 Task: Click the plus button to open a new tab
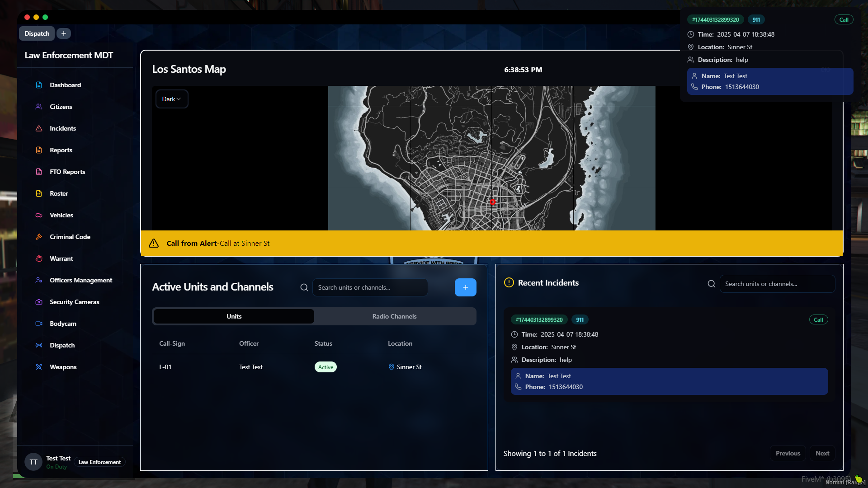tap(63, 33)
